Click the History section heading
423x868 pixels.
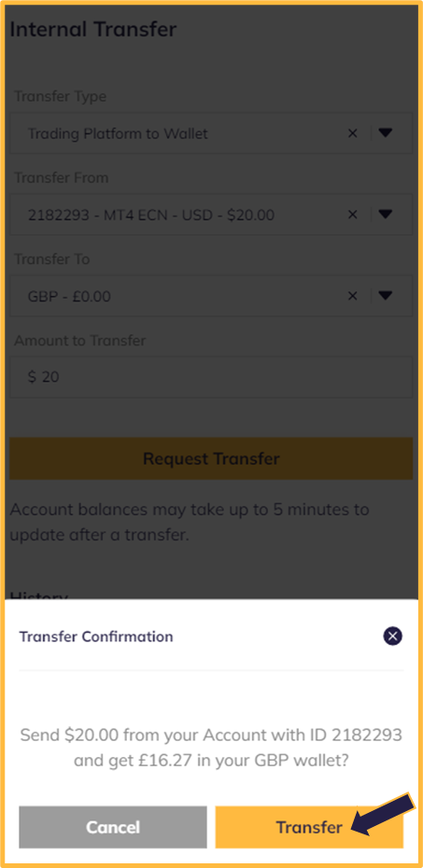39,595
